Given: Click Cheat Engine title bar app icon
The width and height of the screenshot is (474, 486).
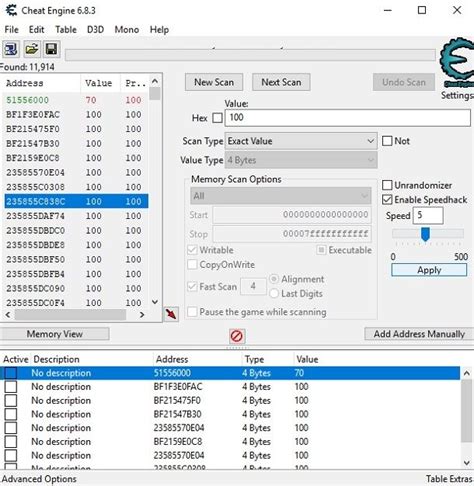Looking at the screenshot, I should (11, 10).
